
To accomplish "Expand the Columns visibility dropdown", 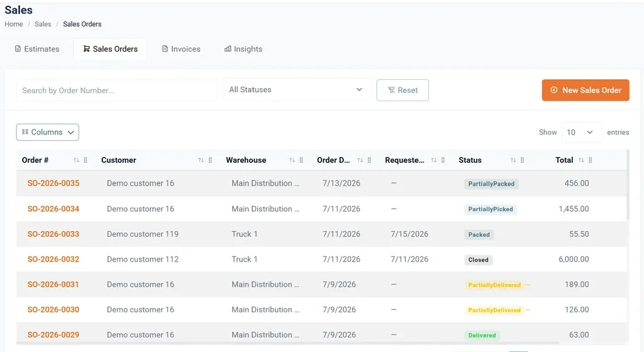I will coord(48,132).
